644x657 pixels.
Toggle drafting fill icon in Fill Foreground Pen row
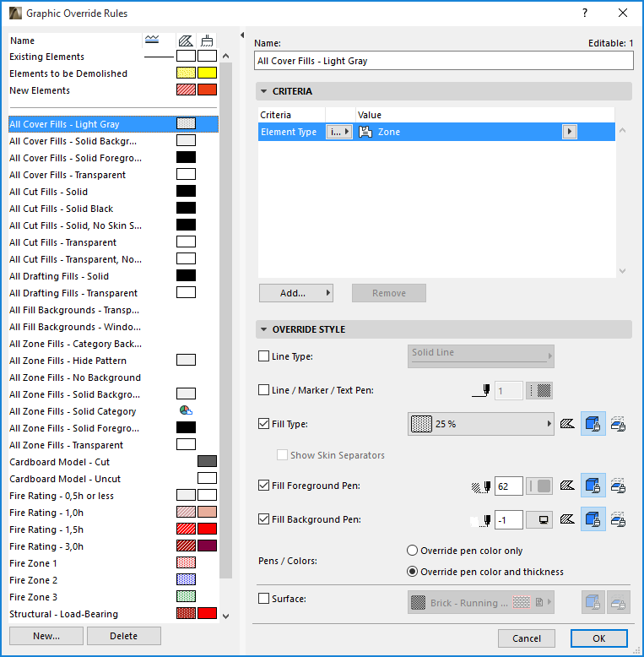click(618, 486)
